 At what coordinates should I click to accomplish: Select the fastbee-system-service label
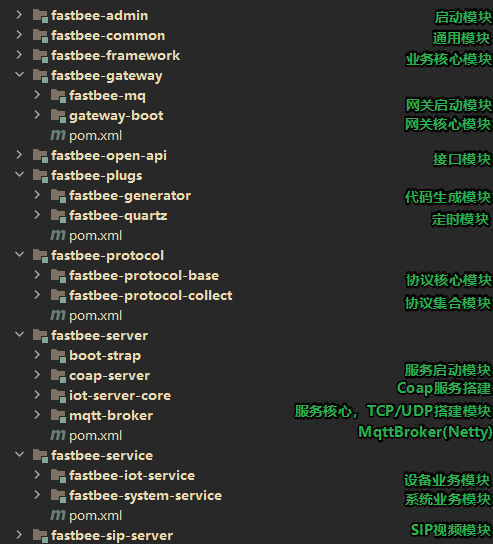pyautogui.click(x=145, y=496)
